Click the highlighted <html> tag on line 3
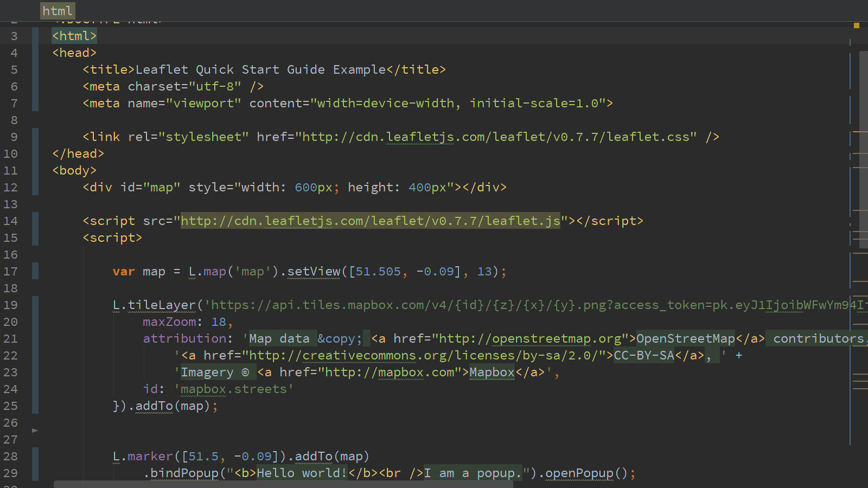This screenshot has height=488, width=868. 74,36
